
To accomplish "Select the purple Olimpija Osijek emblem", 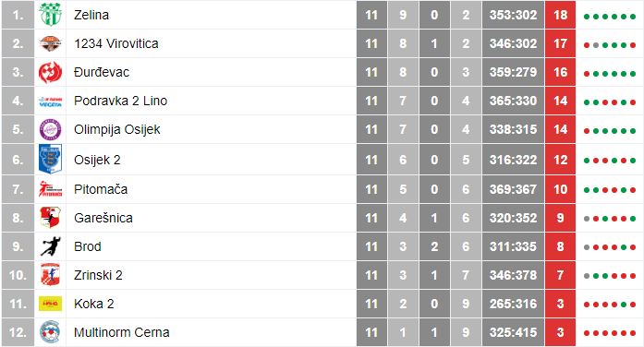I will click(51, 129).
